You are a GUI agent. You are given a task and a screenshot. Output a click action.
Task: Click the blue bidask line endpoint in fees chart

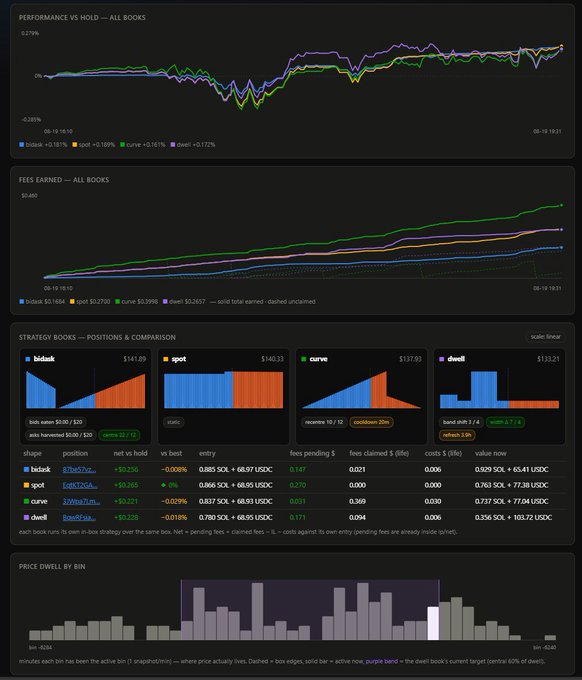562,248
